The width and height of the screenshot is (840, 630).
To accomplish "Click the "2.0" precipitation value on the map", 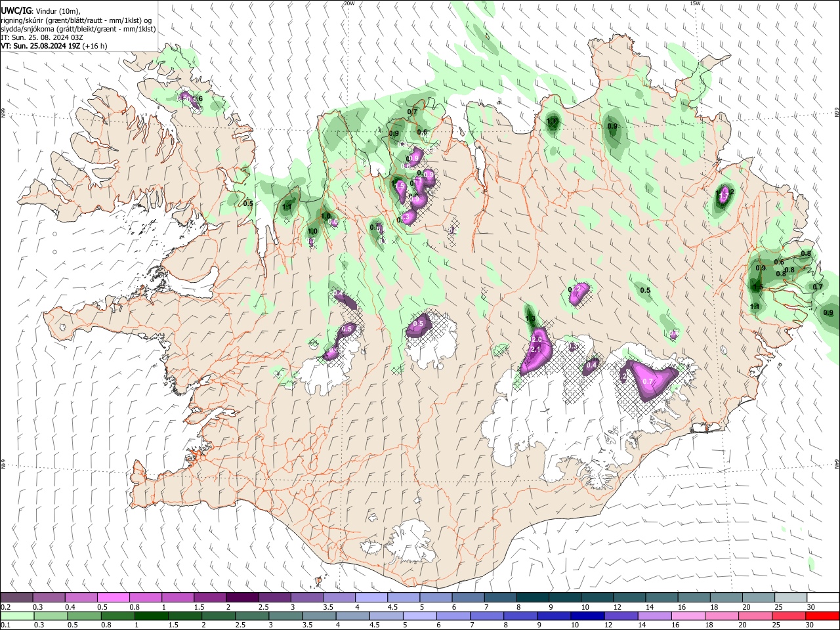I will (537, 339).
